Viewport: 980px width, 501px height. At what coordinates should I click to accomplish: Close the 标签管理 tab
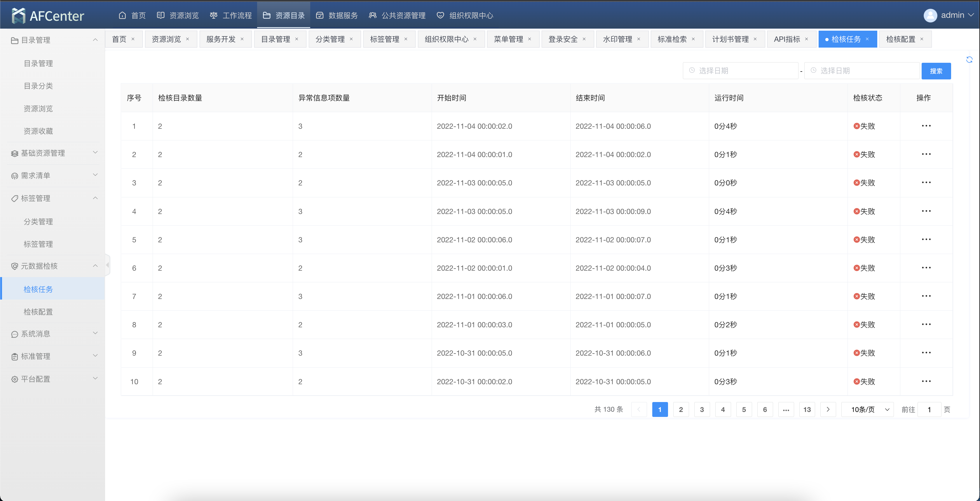point(406,39)
